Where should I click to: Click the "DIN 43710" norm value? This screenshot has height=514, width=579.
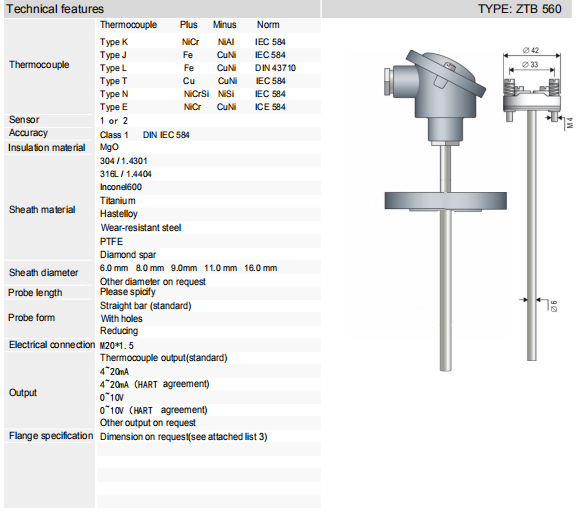[275, 68]
